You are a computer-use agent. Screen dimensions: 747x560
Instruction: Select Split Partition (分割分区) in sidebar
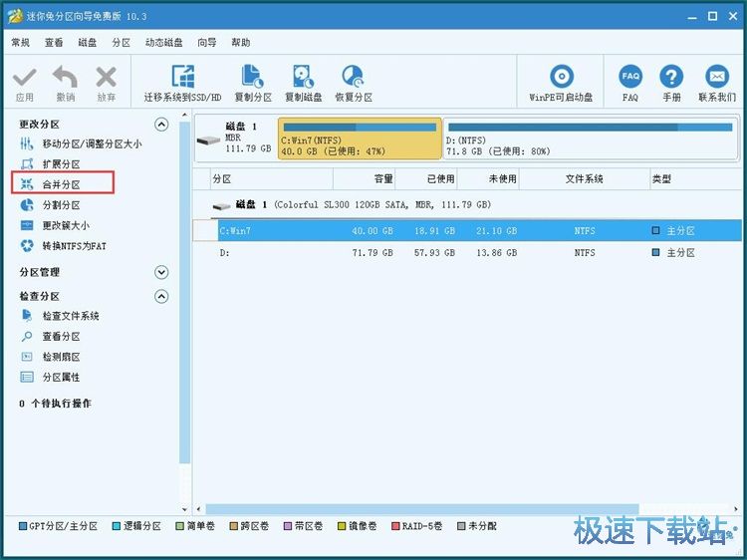point(50,205)
